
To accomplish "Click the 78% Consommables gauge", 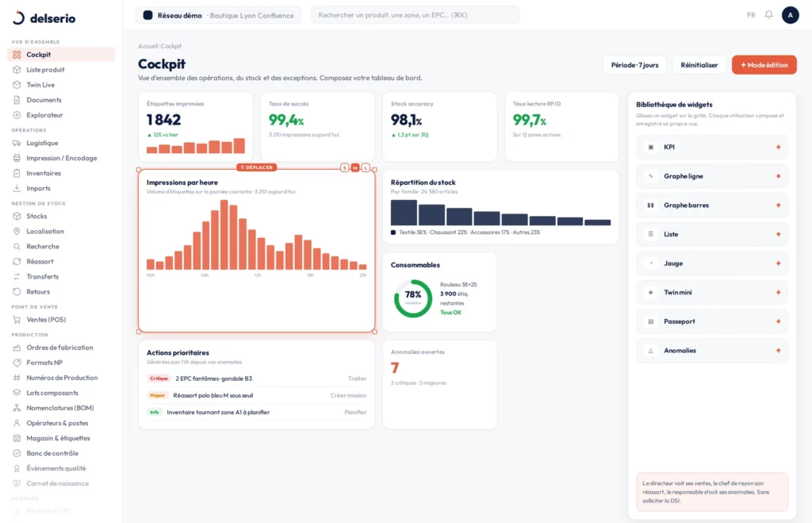I will pyautogui.click(x=412, y=298).
